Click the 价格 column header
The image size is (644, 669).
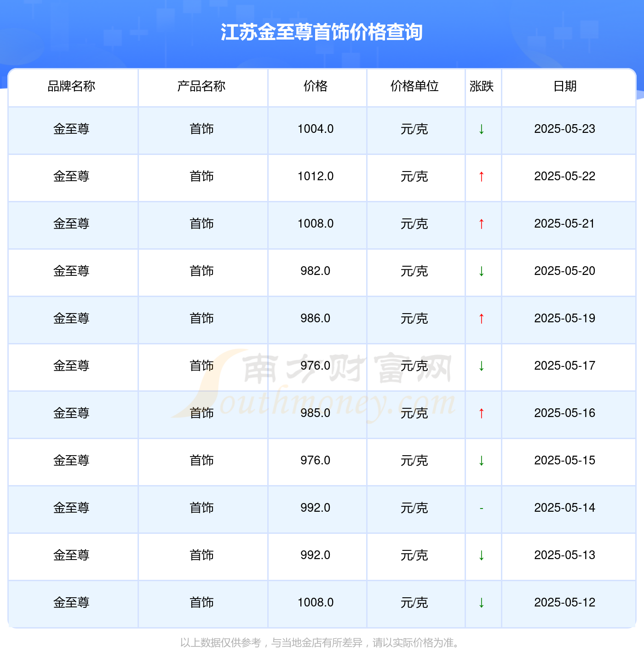pyautogui.click(x=316, y=86)
